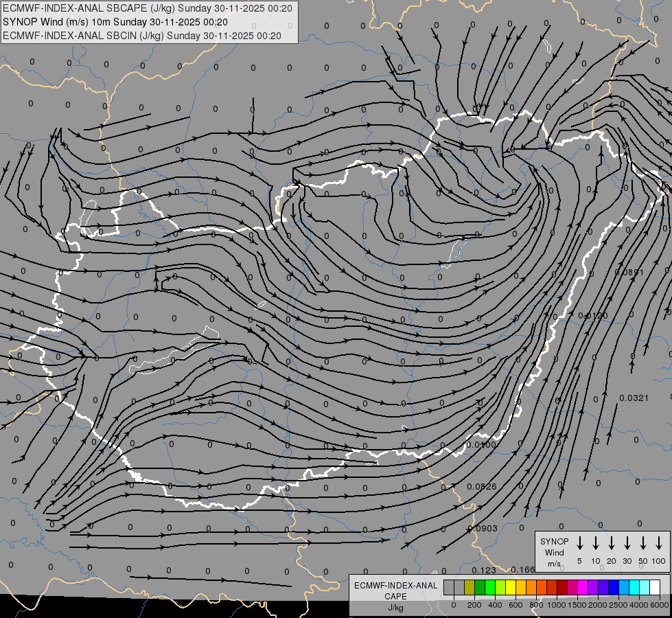The width and height of the screenshot is (672, 618).
Task: Click the 0.166 CAPE value on map
Action: 523,569
